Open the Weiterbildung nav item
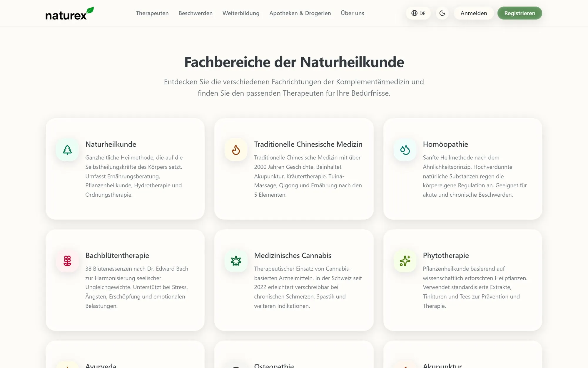This screenshot has height=368, width=588. pos(241,13)
